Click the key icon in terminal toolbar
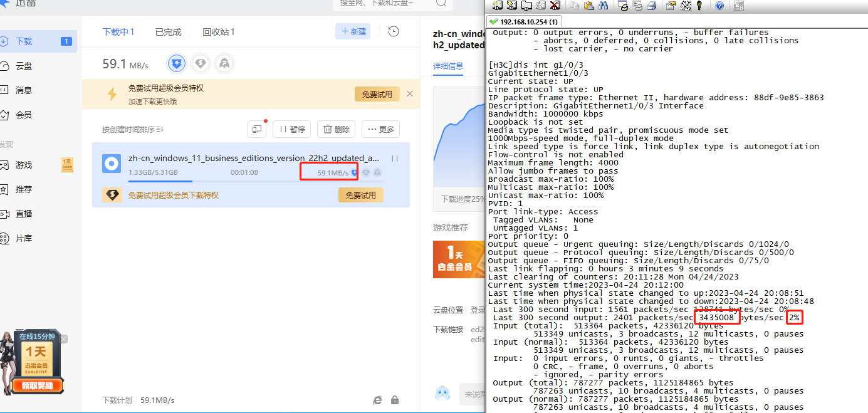Screen dimensions: 868x413 click(699, 6)
